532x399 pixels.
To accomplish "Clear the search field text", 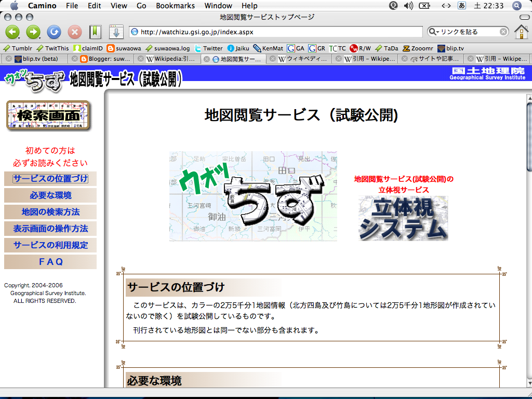I will pyautogui.click(x=503, y=32).
